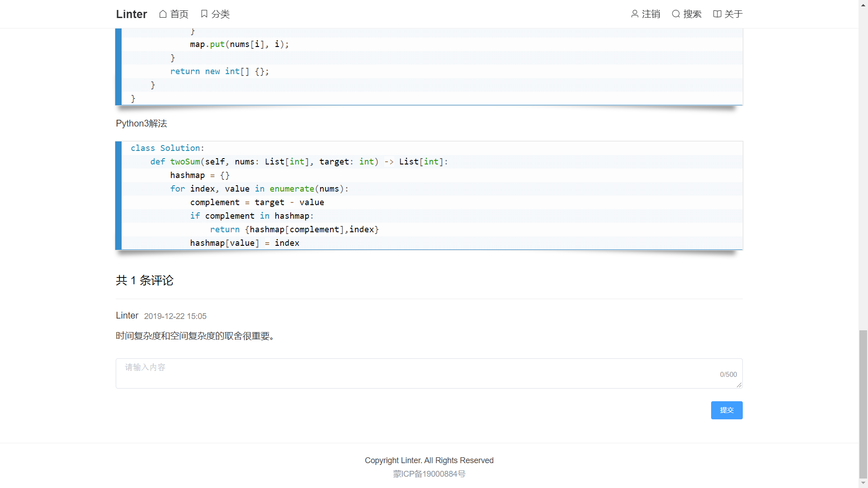The width and height of the screenshot is (868, 488).
Task: Click the bookmark icon beside 分类
Action: [x=204, y=14]
